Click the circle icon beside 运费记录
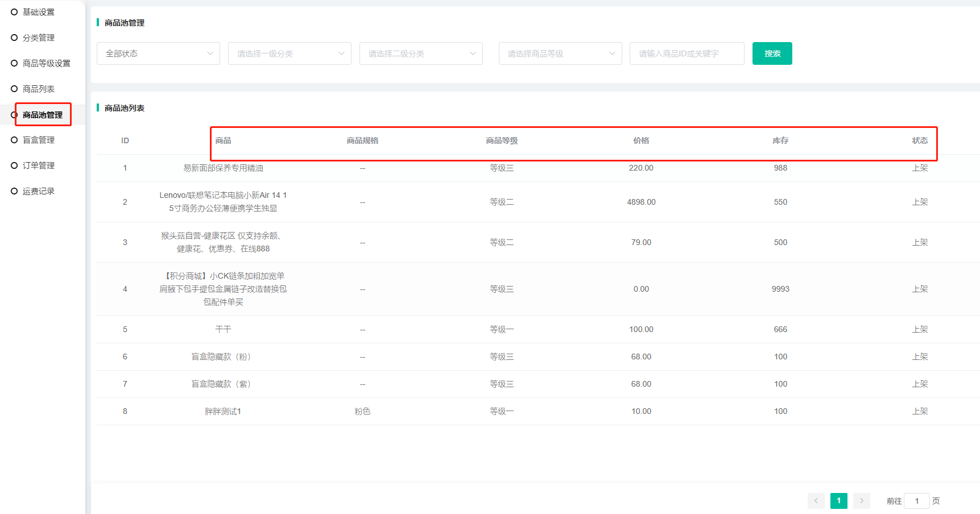Viewport: 980px width, 514px height. (x=14, y=191)
